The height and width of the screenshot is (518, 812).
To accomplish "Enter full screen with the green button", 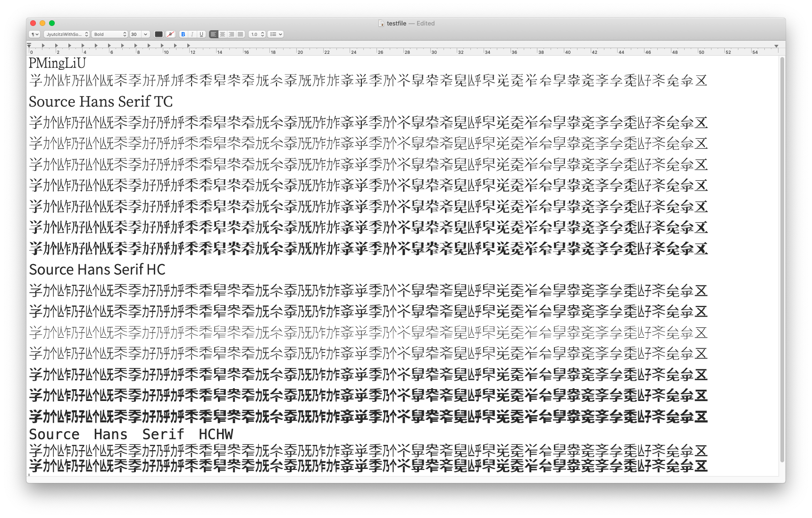I will coord(52,23).
